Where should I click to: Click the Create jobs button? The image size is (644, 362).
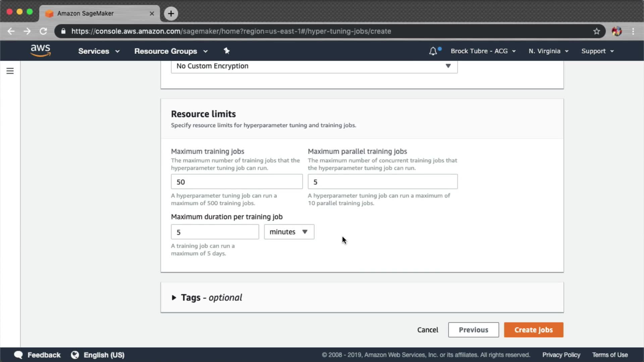[533, 330]
